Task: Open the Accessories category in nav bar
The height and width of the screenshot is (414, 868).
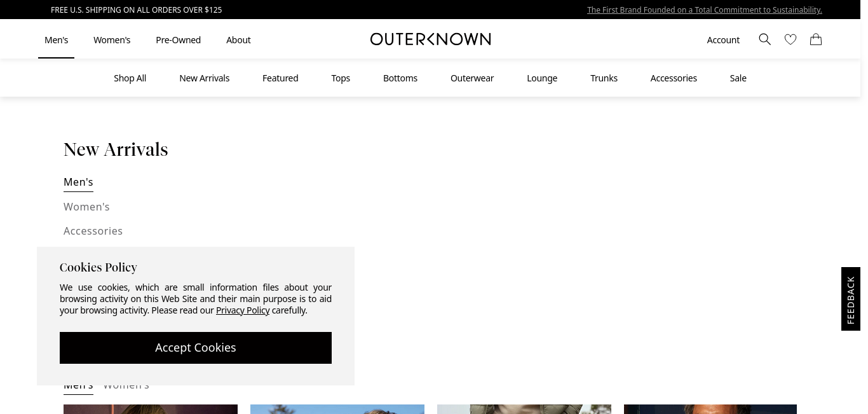Action: point(674,78)
